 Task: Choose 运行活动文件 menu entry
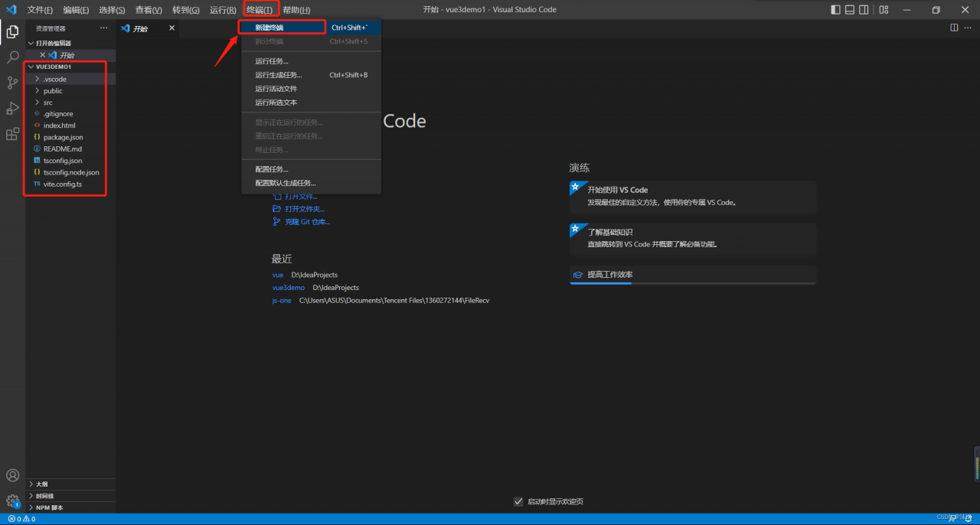point(311,89)
